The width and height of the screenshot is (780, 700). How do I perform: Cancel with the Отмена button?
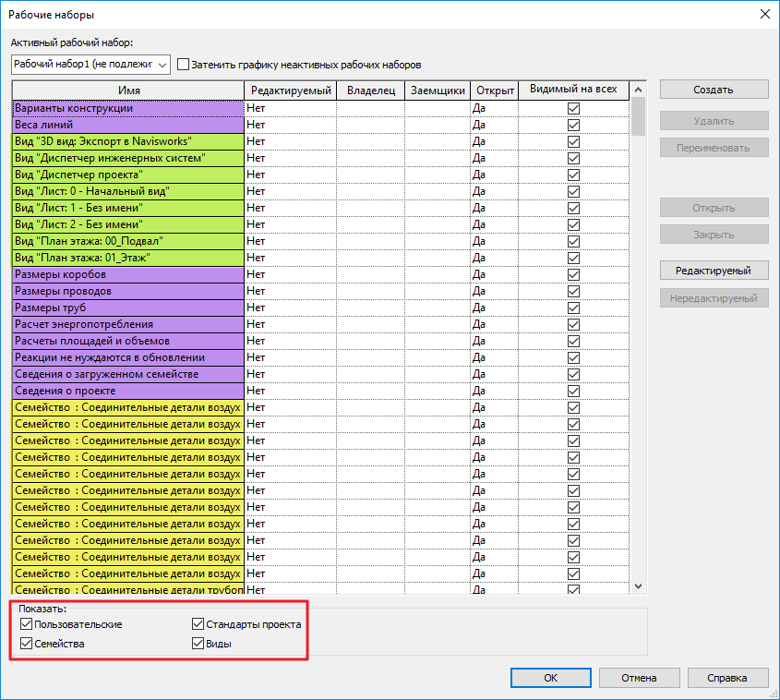639,678
